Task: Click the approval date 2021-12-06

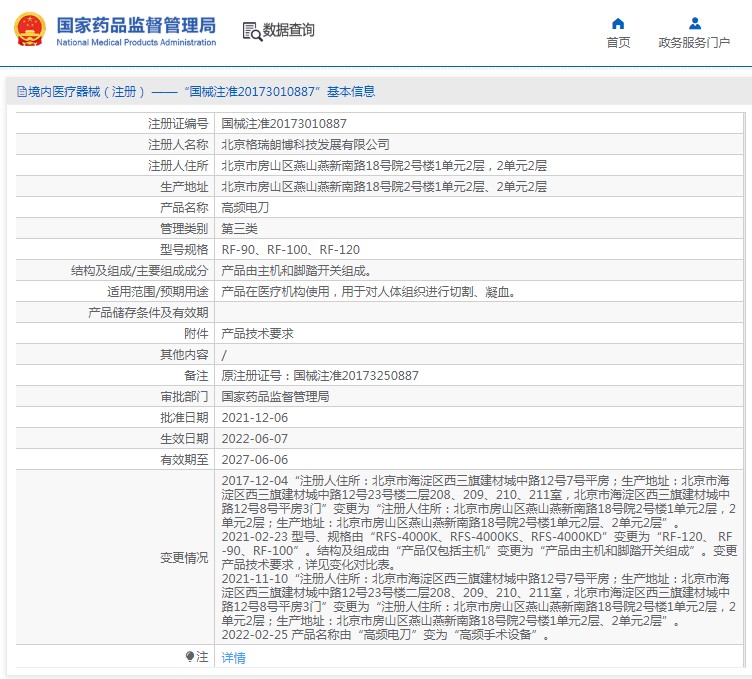Action: tap(254, 417)
